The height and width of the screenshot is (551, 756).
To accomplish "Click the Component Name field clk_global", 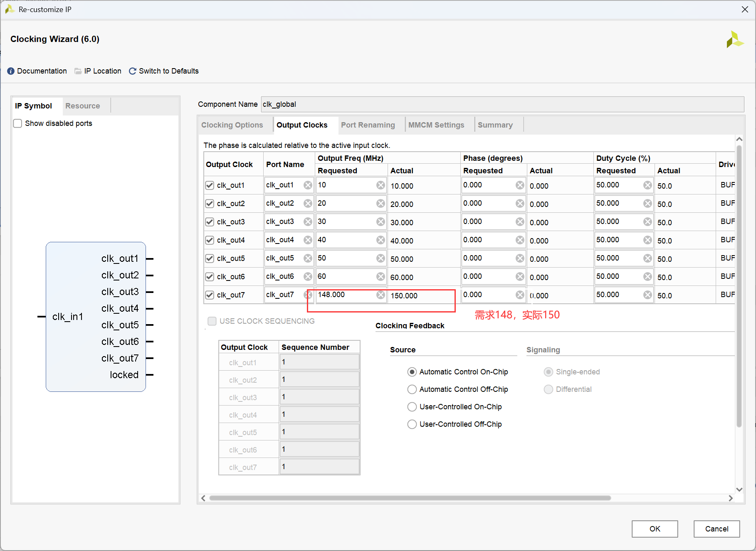I will (503, 104).
